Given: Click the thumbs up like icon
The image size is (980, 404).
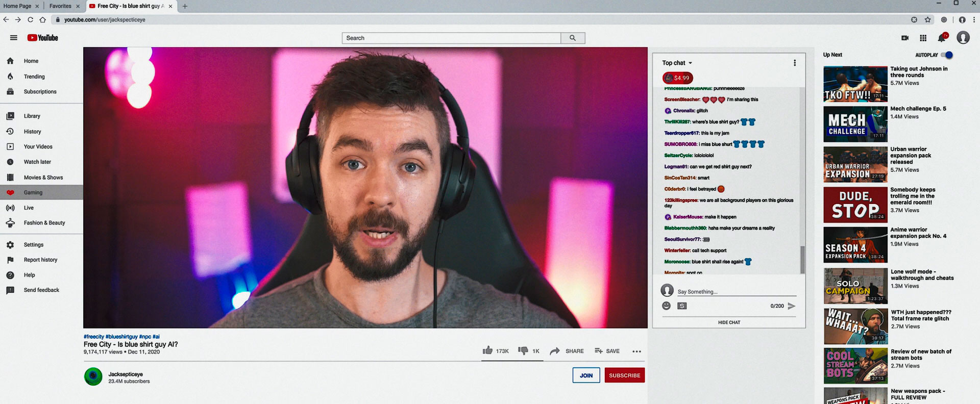Looking at the screenshot, I should 487,350.
